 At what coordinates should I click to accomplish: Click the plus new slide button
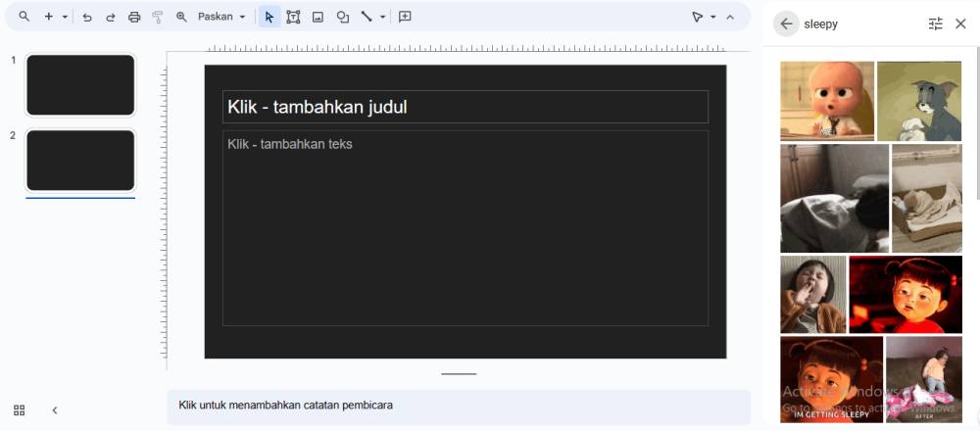click(x=48, y=17)
